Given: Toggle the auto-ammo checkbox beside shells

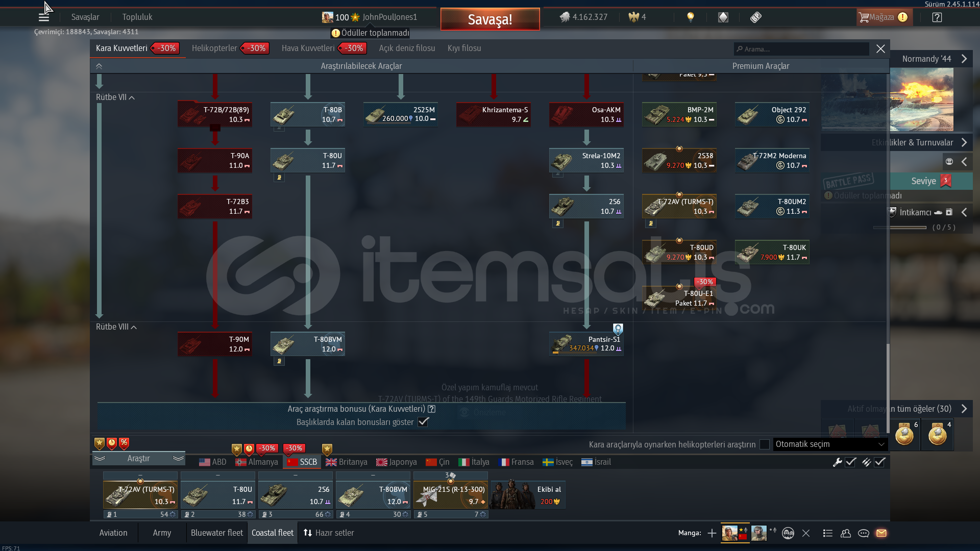Looking at the screenshot, I should click(x=879, y=462).
